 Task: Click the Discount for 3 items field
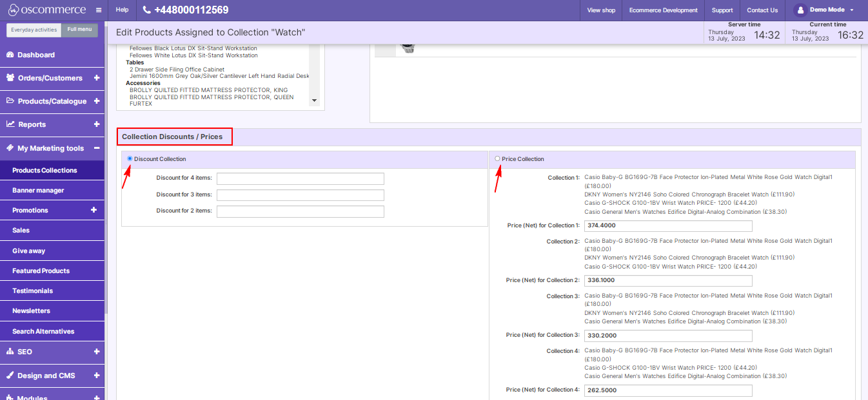[x=301, y=195]
